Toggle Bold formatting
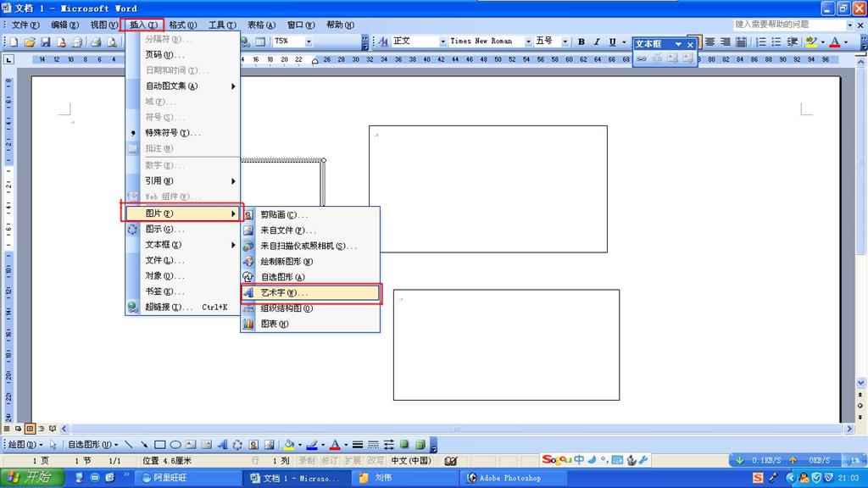Image resolution: width=868 pixels, height=488 pixels. (581, 42)
